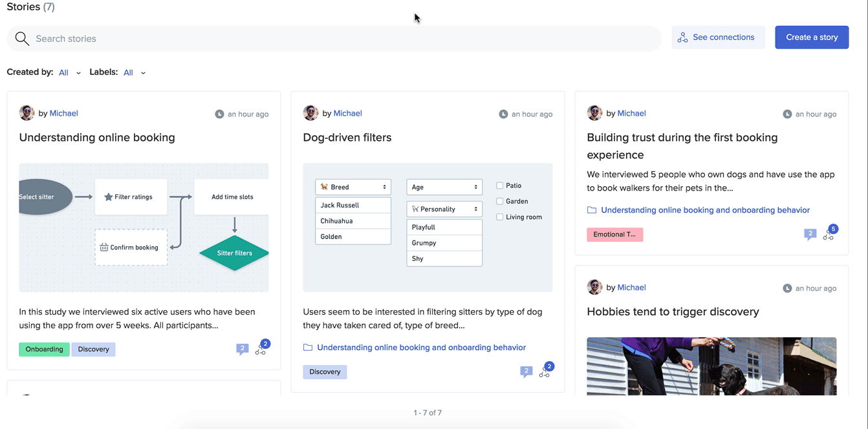The image size is (868, 429).
Task: Open comments icon on Building trust card
Action: pos(810,235)
